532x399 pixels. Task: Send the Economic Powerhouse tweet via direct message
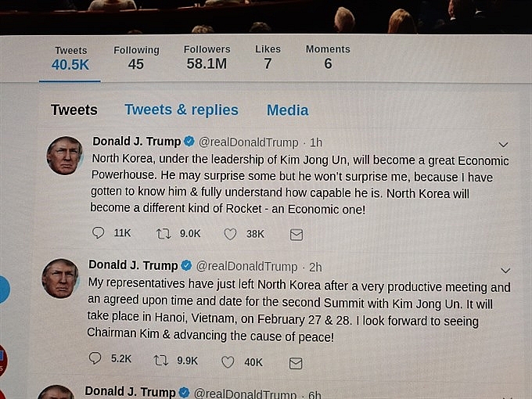[x=297, y=234]
